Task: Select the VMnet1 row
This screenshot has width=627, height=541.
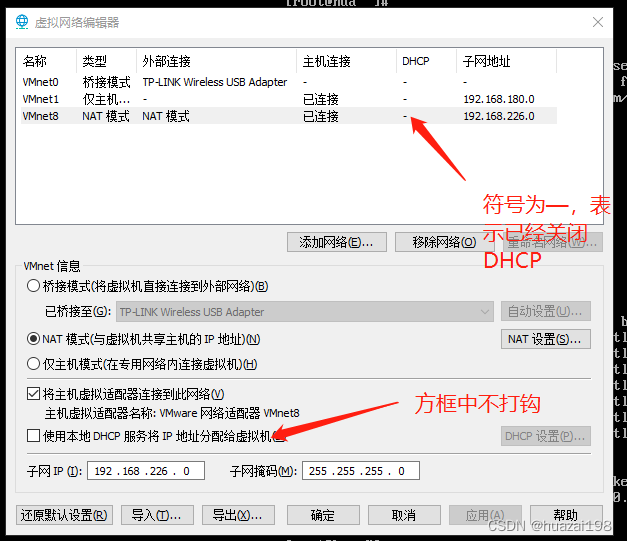Action: pyautogui.click(x=289, y=99)
